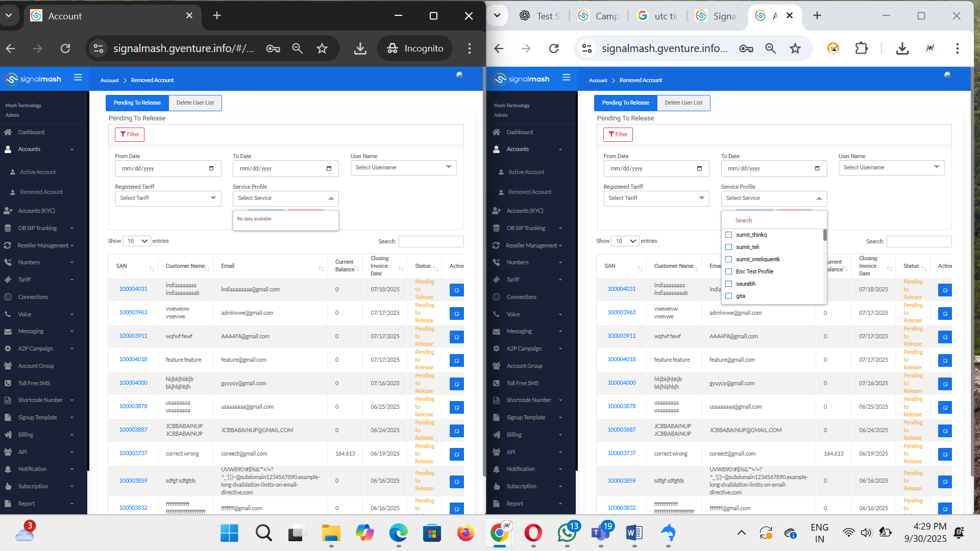Tick the Eric Test Profile checkbox
The image size is (980, 551).
(x=728, y=271)
